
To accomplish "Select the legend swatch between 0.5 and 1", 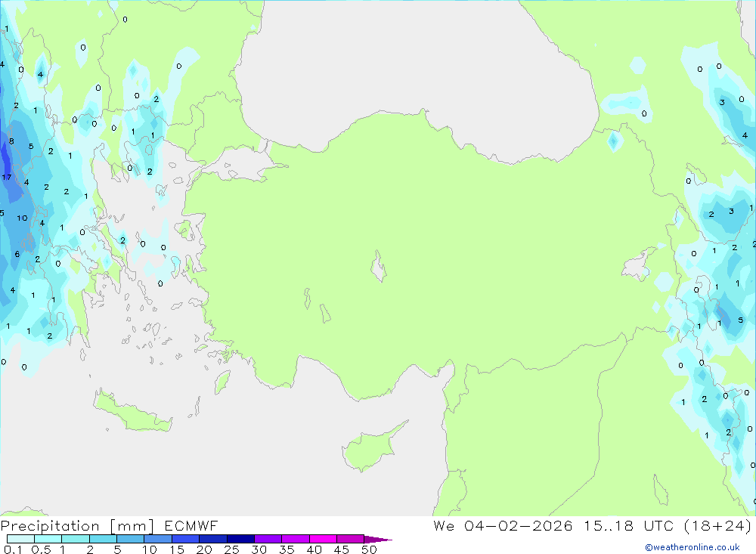I will [48, 539].
